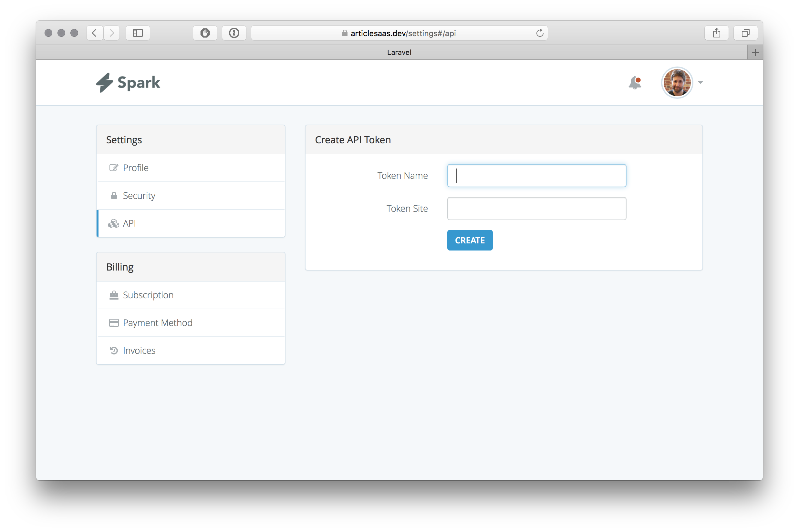This screenshot has width=799, height=532.
Task: Toggle the Safari sidebar panel
Action: pos(138,33)
